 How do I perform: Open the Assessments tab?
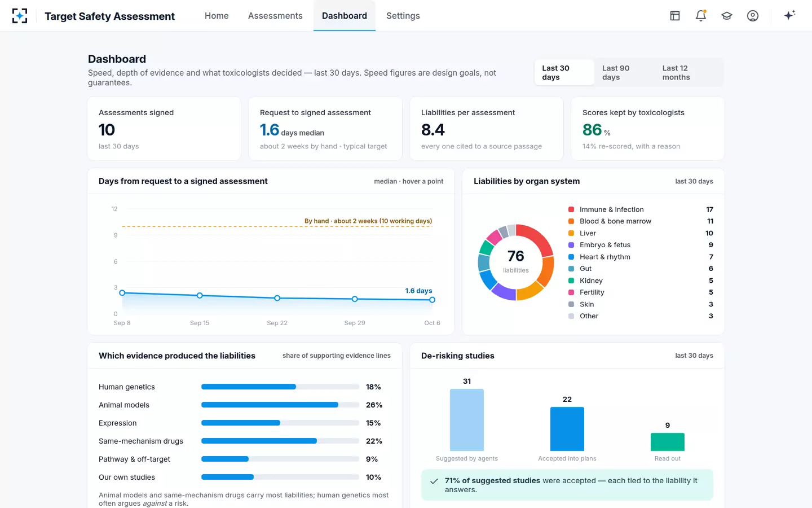[275, 16]
